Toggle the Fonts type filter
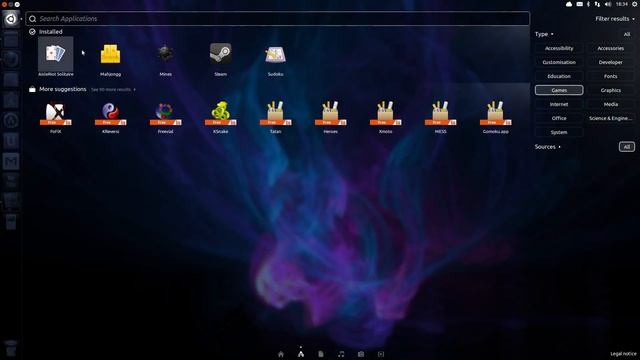The width and height of the screenshot is (640, 360). click(611, 76)
